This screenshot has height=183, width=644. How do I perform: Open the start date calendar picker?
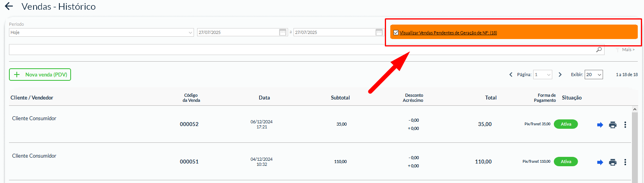coord(283,32)
